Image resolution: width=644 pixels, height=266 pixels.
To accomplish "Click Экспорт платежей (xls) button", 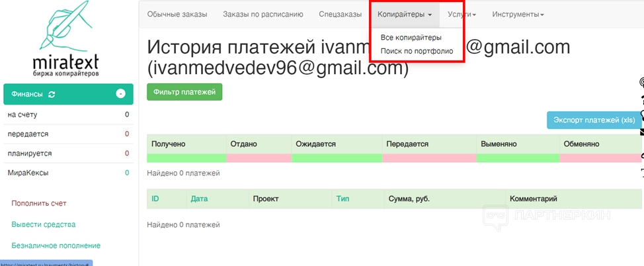I will point(594,120).
